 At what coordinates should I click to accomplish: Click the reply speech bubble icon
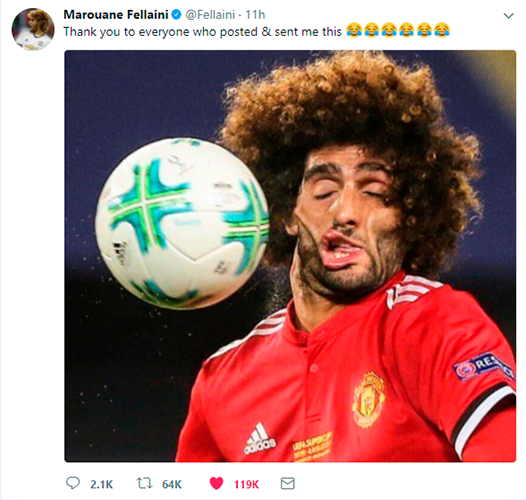[x=73, y=484]
